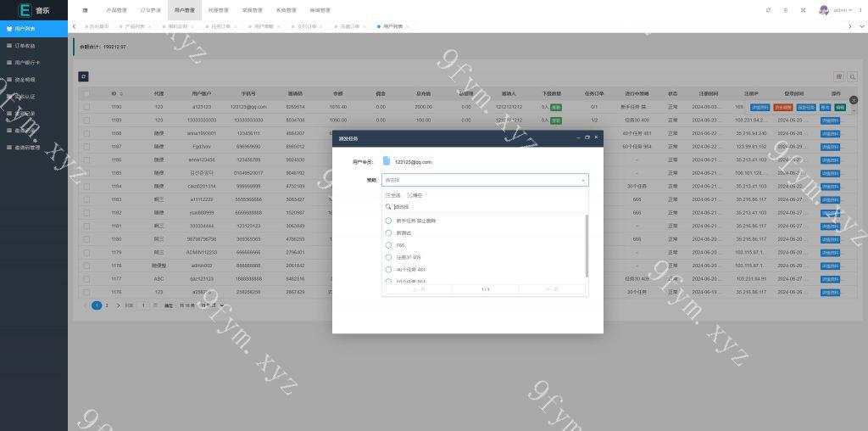Close the 支付订单 tab with its x
Image resolution: width=868 pixels, height=431 pixels.
pos(321,26)
